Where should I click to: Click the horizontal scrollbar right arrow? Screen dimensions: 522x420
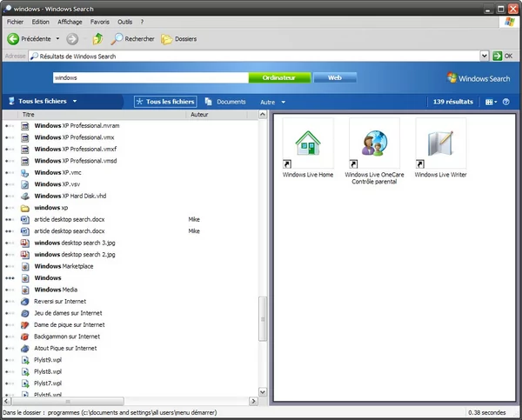click(254, 402)
